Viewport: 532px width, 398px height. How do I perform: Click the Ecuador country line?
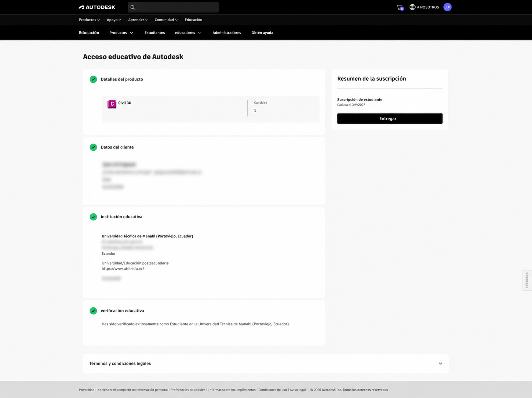[x=109, y=253]
